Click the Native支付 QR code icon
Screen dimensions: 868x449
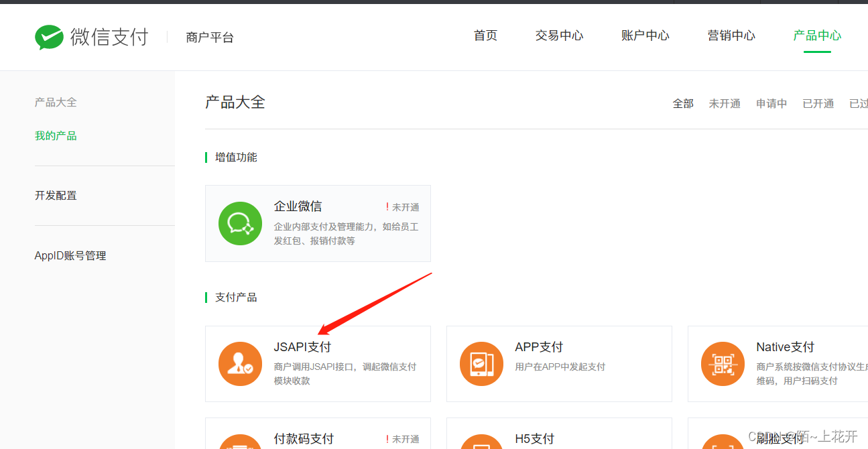click(x=723, y=364)
